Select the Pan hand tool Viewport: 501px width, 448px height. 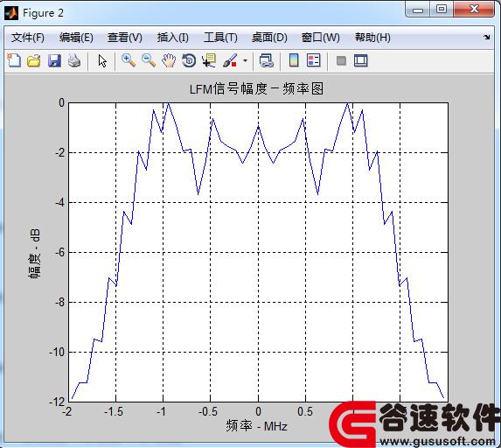(x=169, y=60)
